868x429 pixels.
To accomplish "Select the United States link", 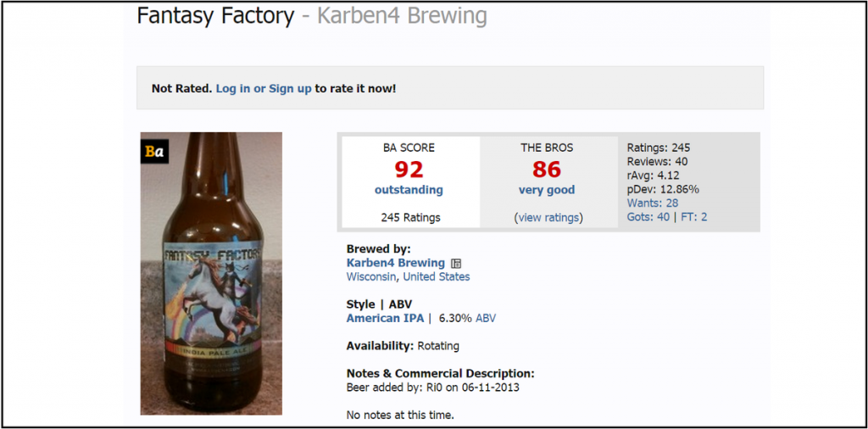I will (x=437, y=276).
